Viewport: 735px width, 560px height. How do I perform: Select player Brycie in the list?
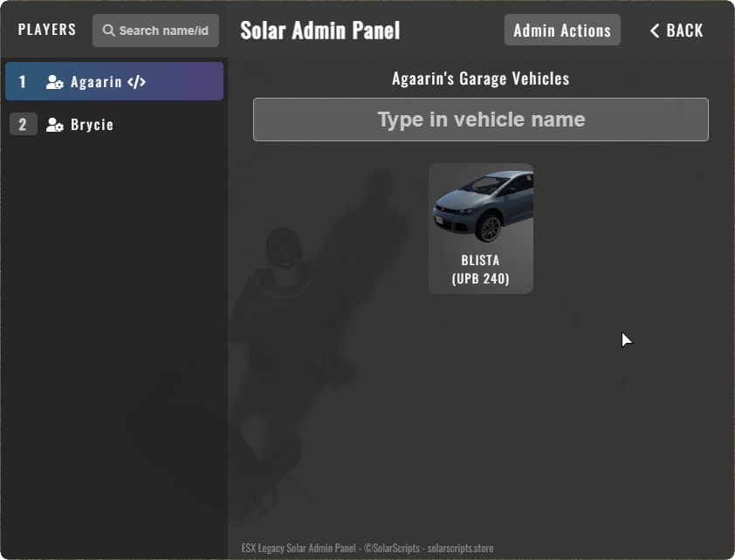coord(114,125)
